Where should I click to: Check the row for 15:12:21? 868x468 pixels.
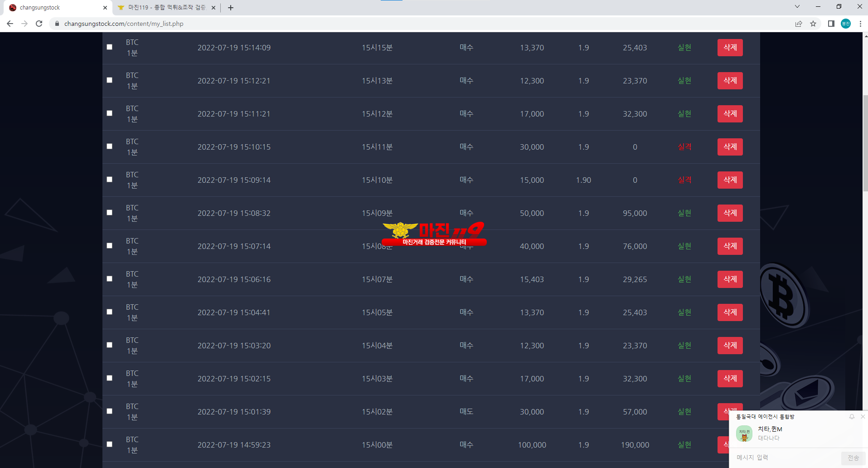click(x=109, y=80)
